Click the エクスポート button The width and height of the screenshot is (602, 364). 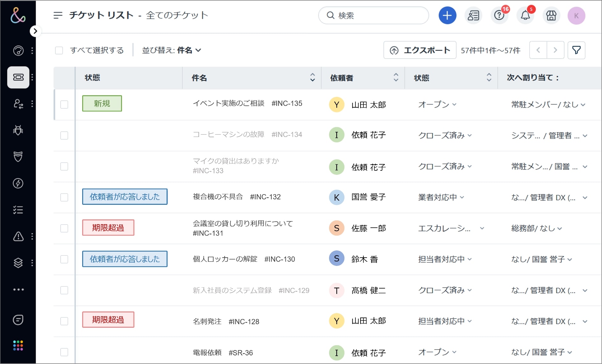click(x=420, y=50)
